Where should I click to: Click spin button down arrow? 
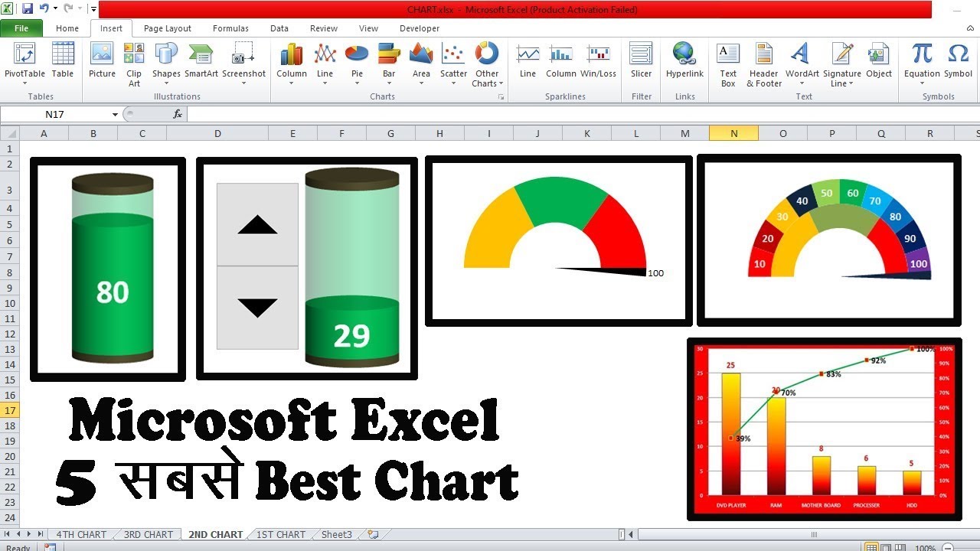(257, 308)
